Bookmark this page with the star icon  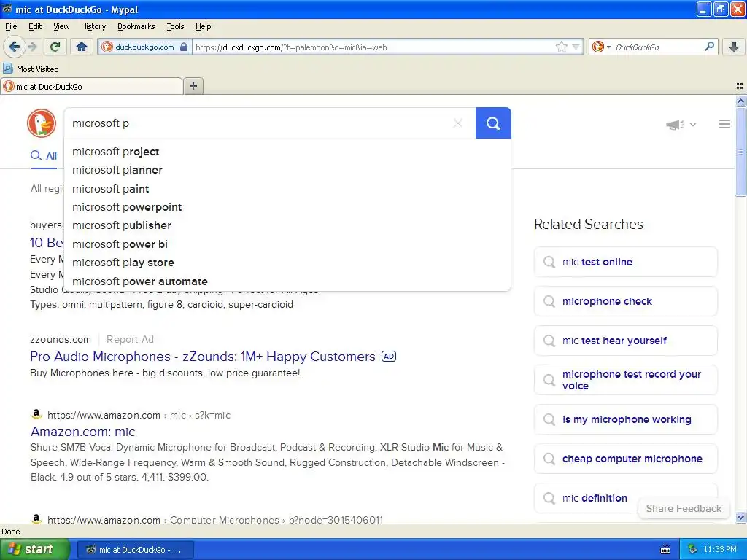pyautogui.click(x=562, y=47)
